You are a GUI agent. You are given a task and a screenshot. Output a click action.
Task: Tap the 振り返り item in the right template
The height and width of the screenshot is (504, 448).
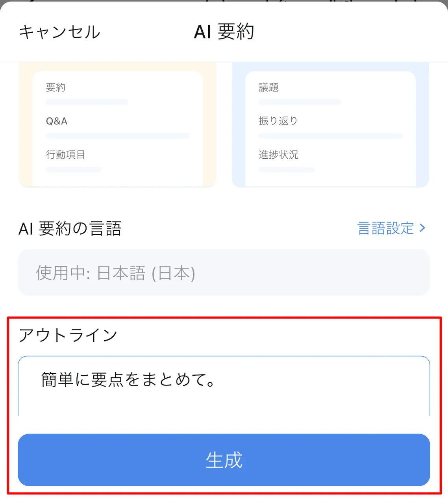tap(278, 121)
